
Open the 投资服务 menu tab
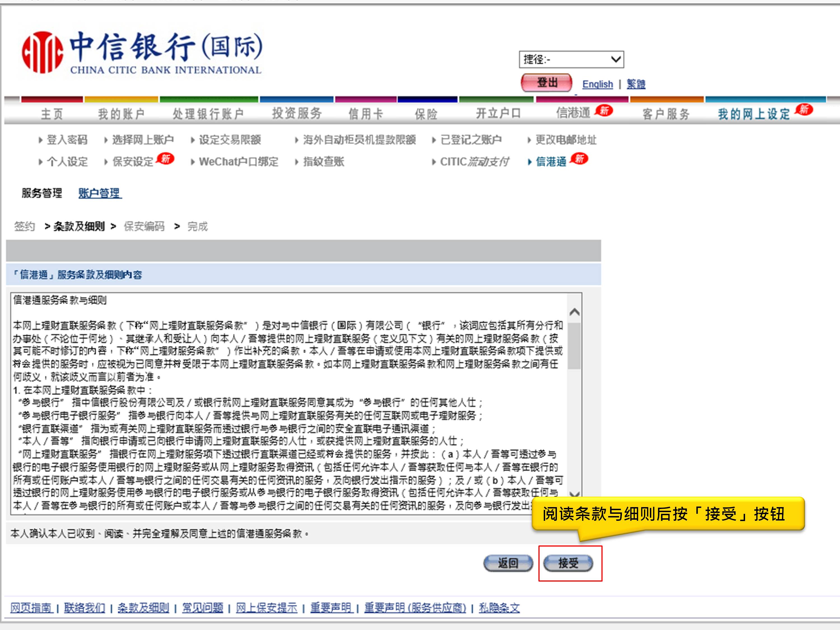[297, 113]
